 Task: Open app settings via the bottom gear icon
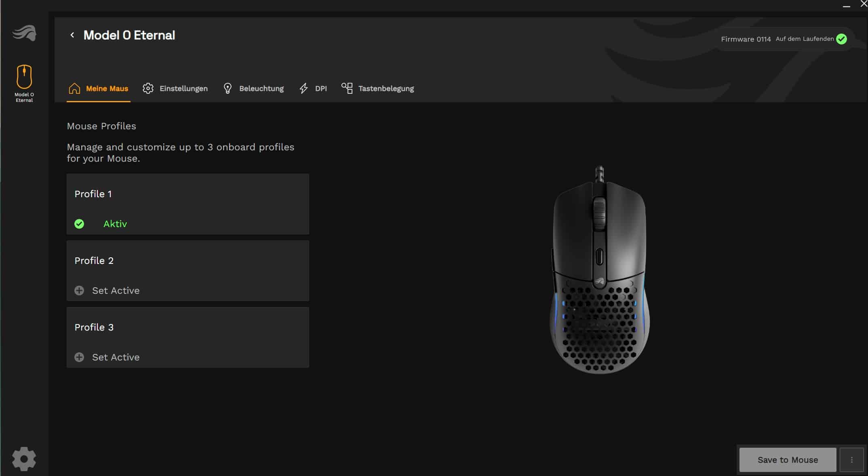(24, 459)
